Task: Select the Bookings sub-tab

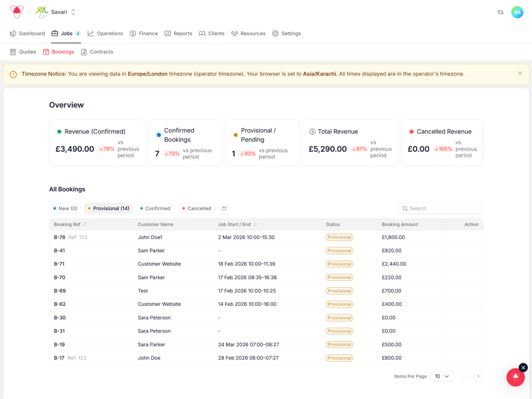Action: click(59, 52)
